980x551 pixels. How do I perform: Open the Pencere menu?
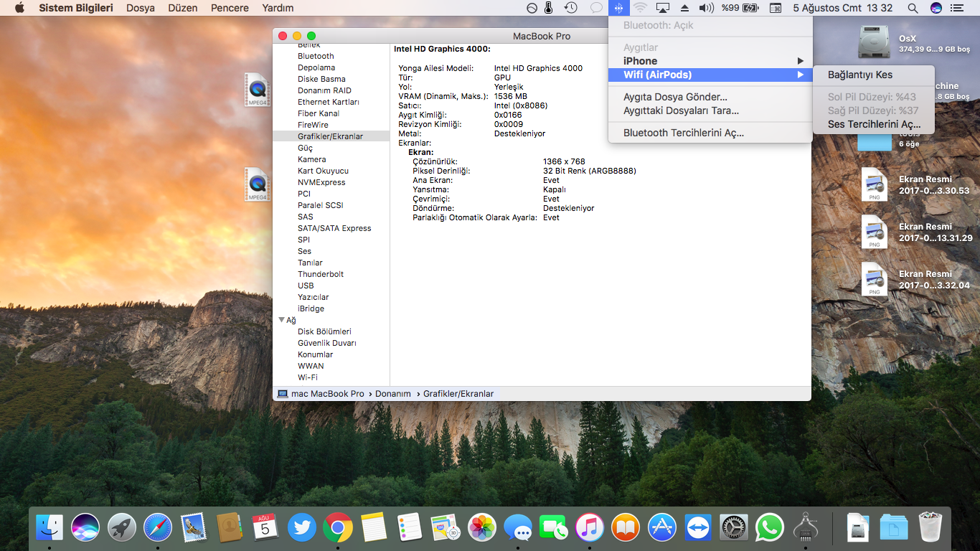(x=230, y=8)
